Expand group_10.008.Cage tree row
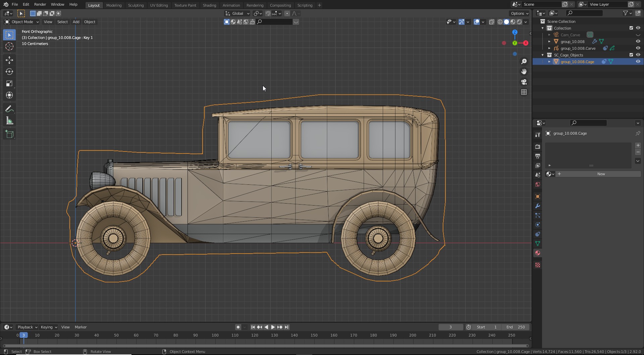 pos(549,61)
